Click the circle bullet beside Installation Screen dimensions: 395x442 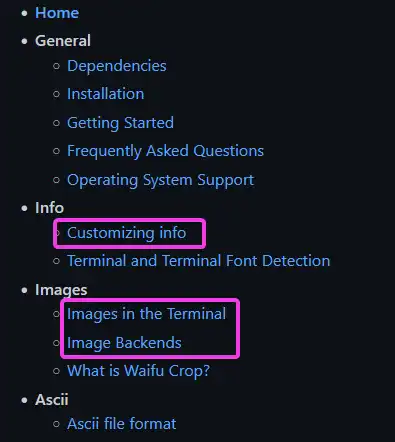coord(56,94)
